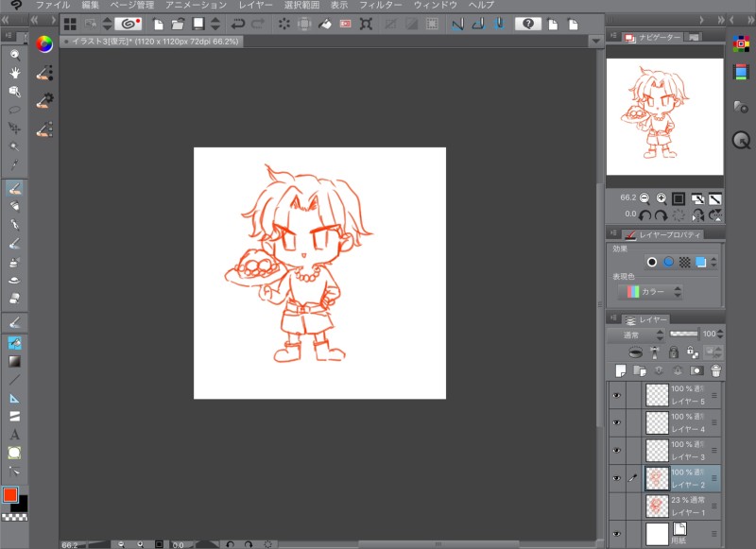Zoom out in Navigator panel
Viewport: 756px width, 549px height.
pyautogui.click(x=644, y=198)
